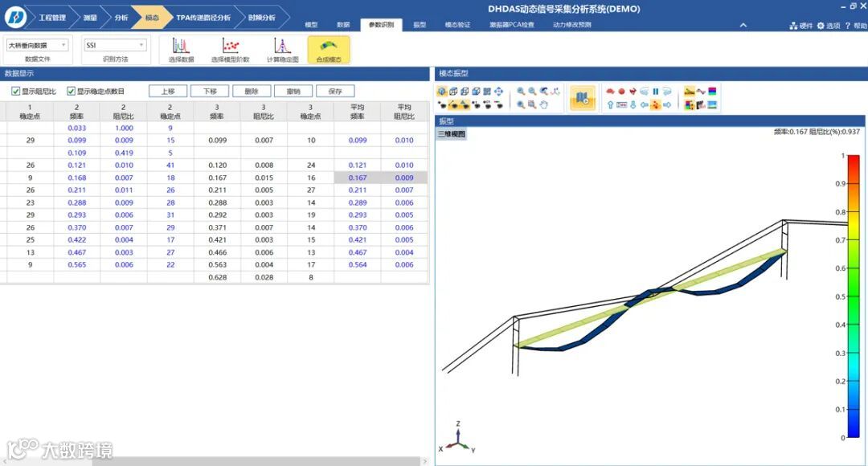868x466 pixels.
Task: Click average frequency cell 0.564
Action: click(x=358, y=264)
